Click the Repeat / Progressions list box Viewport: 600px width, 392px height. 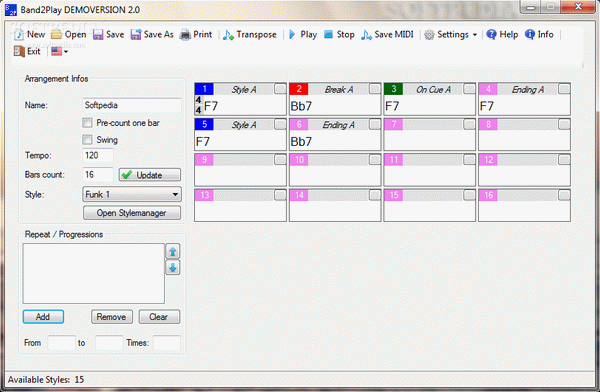point(94,273)
